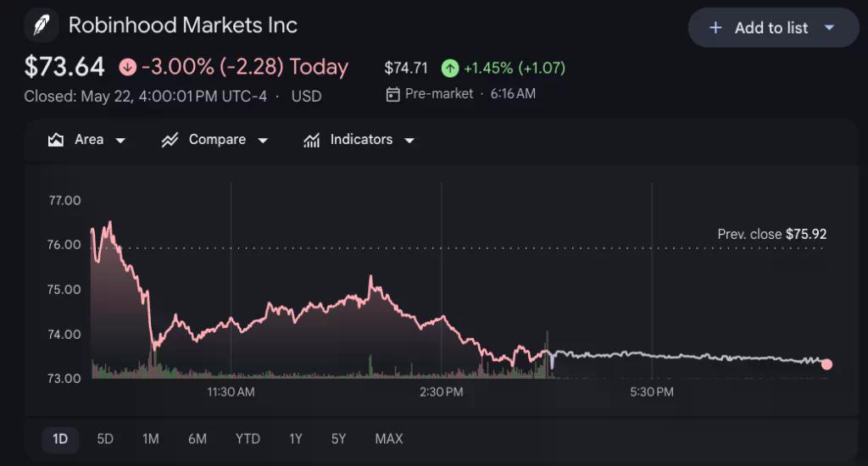This screenshot has width=868, height=466.
Task: Open the Compare dropdown
Action: point(263,141)
